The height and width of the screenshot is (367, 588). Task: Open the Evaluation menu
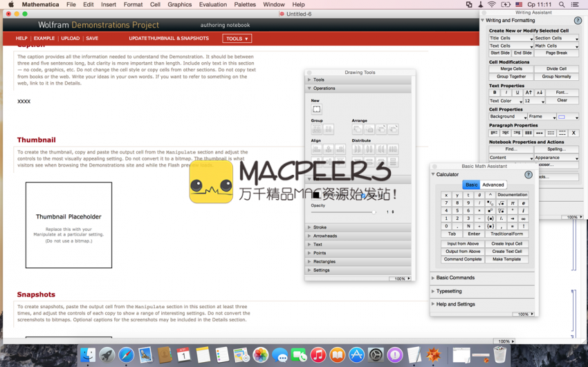tap(213, 5)
